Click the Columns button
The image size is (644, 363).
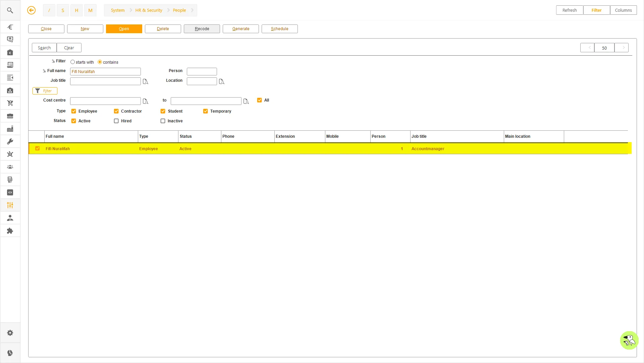click(624, 10)
